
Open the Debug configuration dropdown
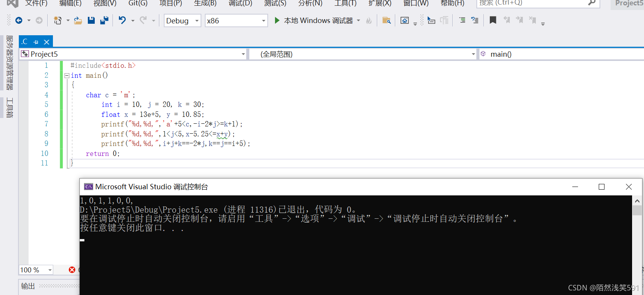pyautogui.click(x=182, y=21)
